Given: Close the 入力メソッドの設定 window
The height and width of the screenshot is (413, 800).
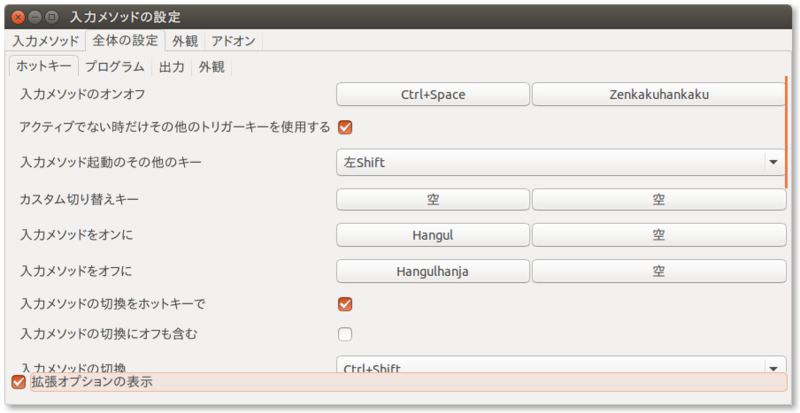Looking at the screenshot, I should (x=18, y=17).
